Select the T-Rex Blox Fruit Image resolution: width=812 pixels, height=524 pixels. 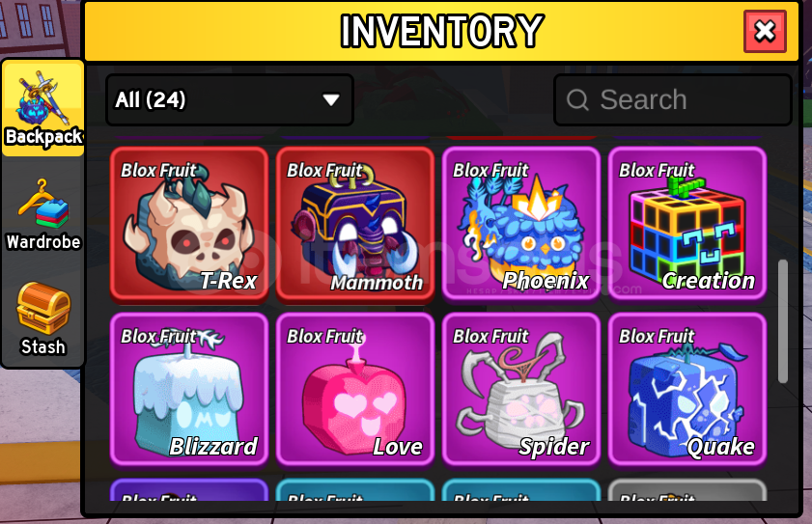click(x=189, y=224)
